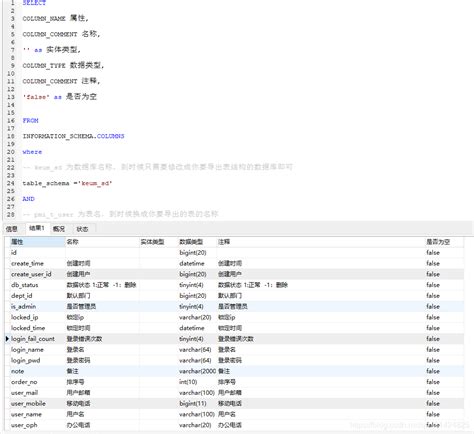Viewport: 474px width, 434px height.
Task: Open the 概况 tab
Action: (x=59, y=229)
